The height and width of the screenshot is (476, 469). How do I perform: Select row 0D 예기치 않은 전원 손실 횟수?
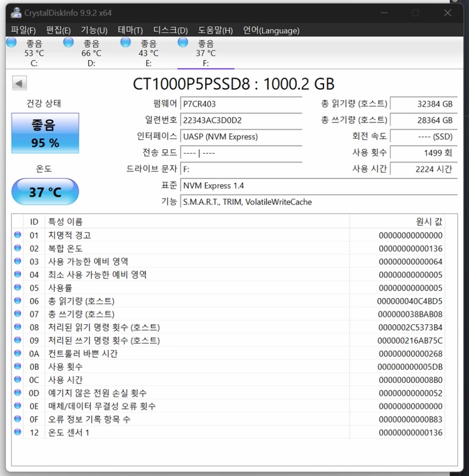point(228,393)
